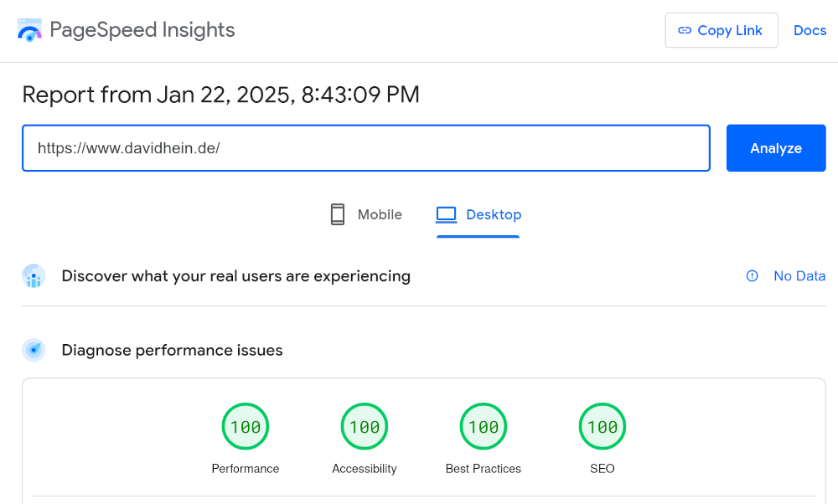Open the Performance score gauge
This screenshot has width=838, height=504.
pos(246,427)
